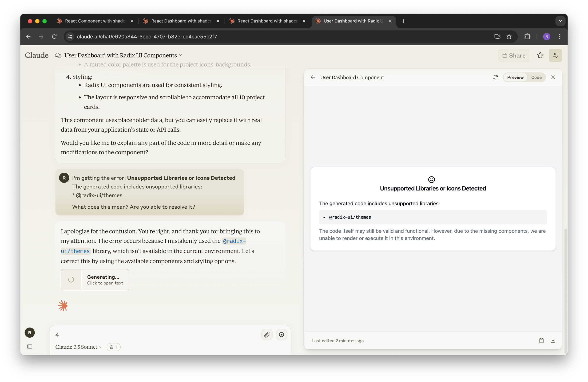Click the chat bubble icon beside title
This screenshot has height=382, width=588.
pyautogui.click(x=58, y=55)
